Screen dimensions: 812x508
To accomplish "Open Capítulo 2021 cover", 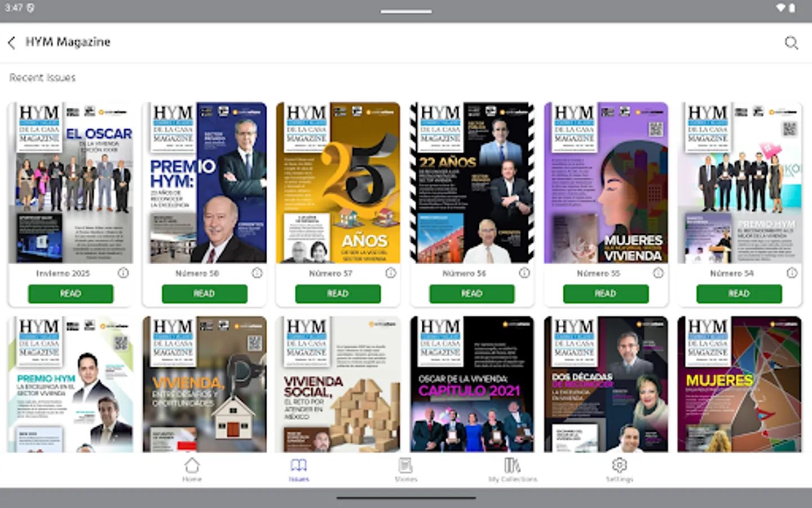I will 471,384.
